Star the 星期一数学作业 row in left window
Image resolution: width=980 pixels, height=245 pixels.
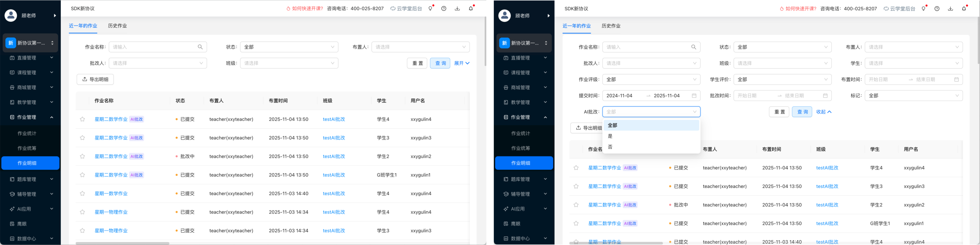click(82, 194)
